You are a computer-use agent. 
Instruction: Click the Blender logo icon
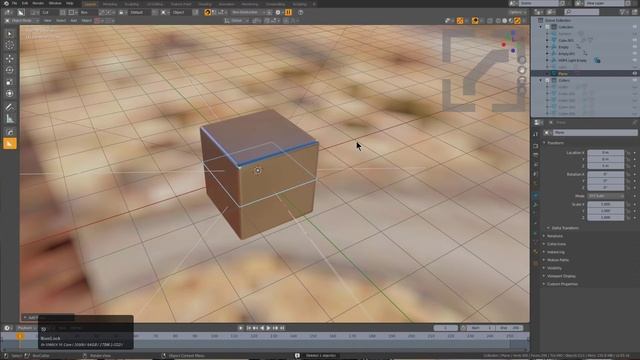click(x=6, y=3)
